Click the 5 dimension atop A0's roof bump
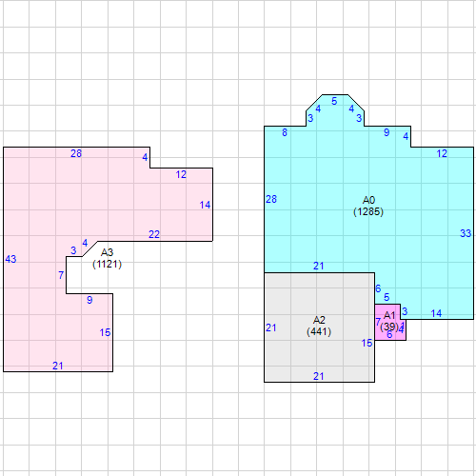Screen dimensions: 476x476 [334, 101]
